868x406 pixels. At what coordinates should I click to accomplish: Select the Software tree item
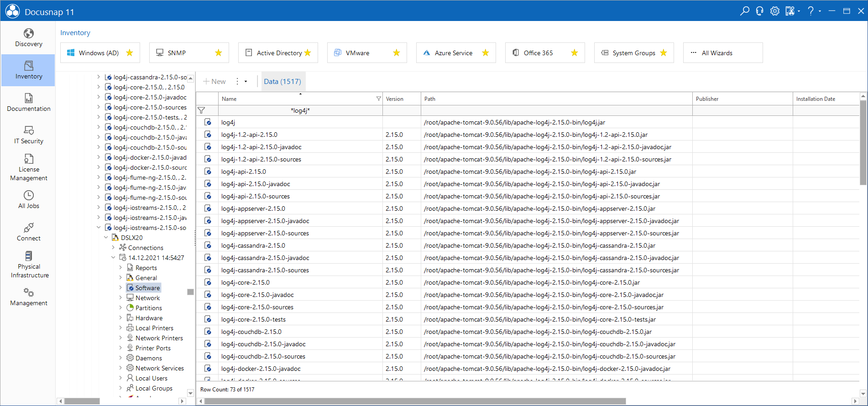point(143,288)
